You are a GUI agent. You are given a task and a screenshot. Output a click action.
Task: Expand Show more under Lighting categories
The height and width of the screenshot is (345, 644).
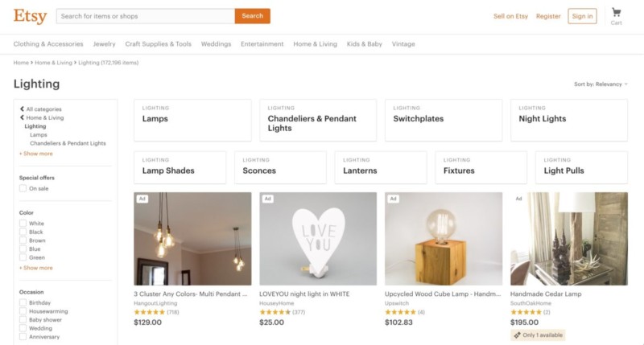pos(36,153)
